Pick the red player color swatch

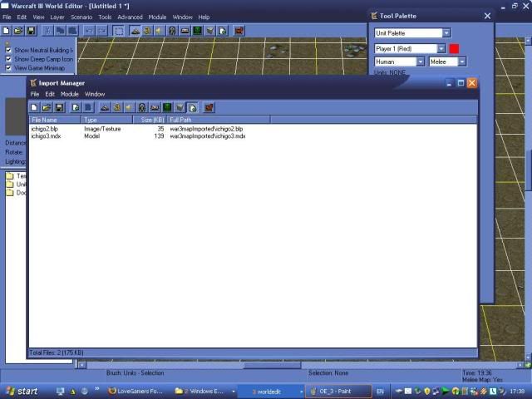pos(454,48)
